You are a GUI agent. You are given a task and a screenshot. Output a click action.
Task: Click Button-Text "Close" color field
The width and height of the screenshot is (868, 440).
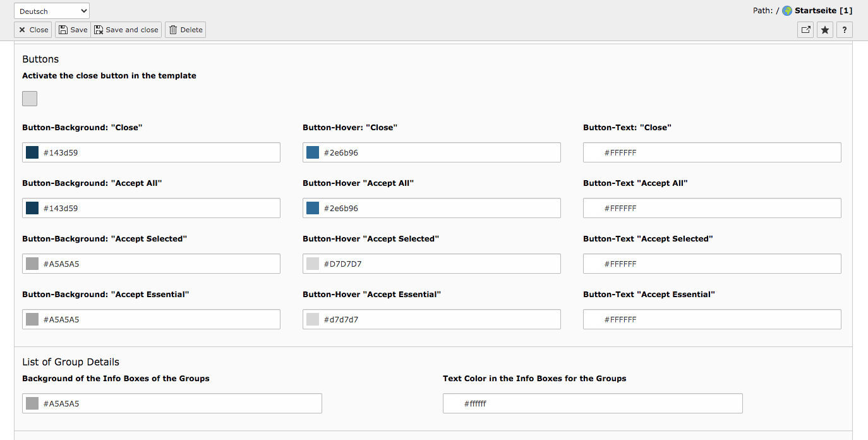712,152
